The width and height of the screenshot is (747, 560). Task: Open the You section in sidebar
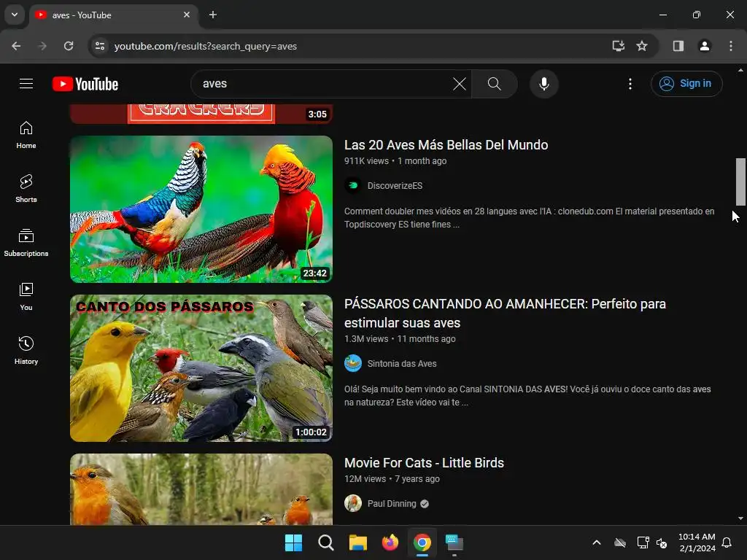click(26, 297)
